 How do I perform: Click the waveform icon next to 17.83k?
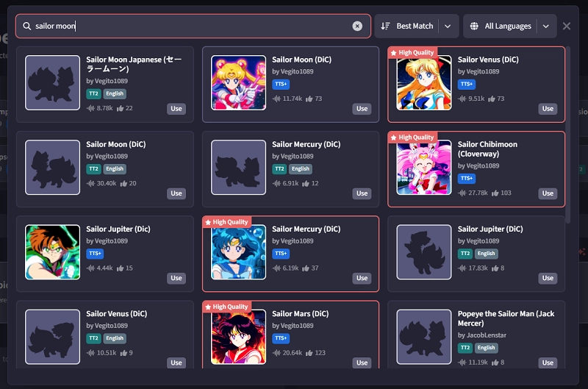[x=462, y=268]
